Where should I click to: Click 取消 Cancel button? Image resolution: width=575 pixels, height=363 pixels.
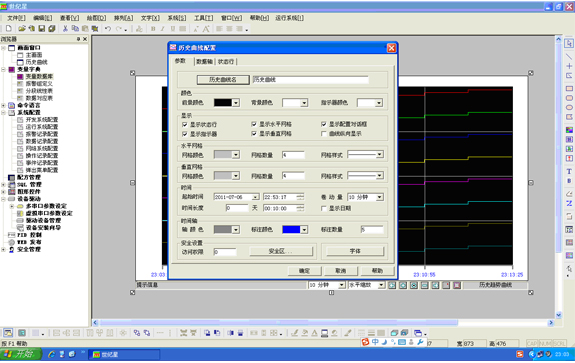341,271
